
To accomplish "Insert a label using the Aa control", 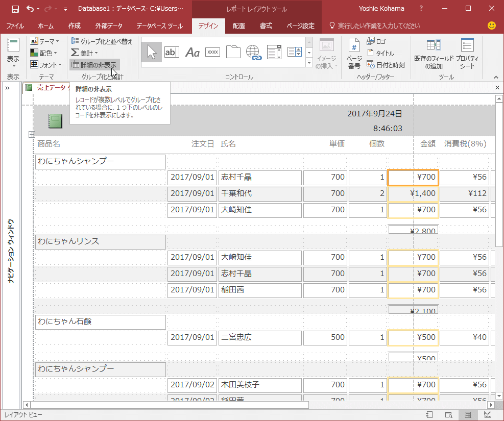I will [193, 52].
